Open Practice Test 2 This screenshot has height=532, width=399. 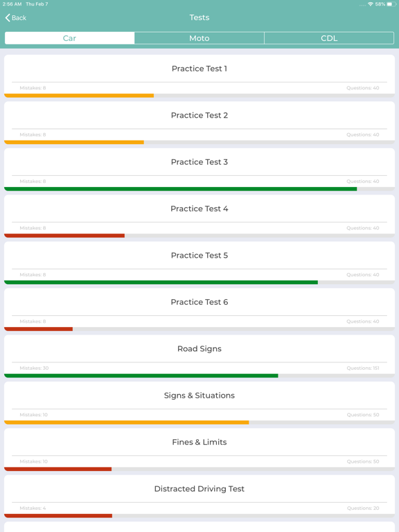pyautogui.click(x=199, y=123)
